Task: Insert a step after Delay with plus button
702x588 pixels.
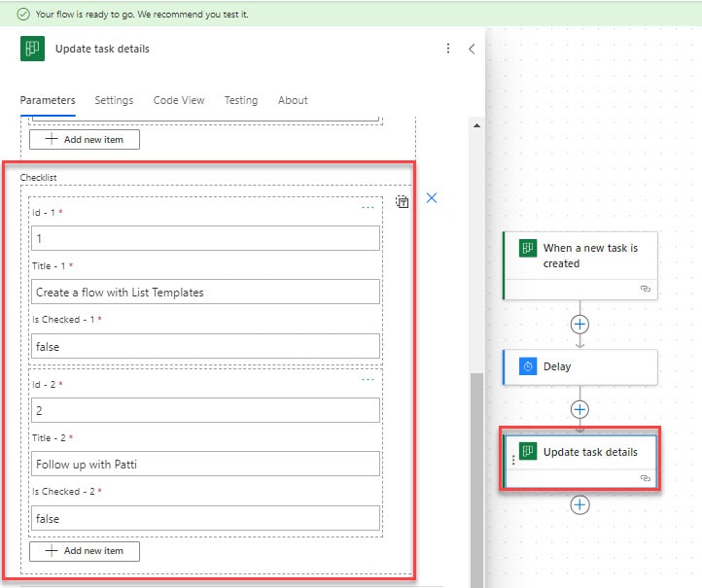Action: click(x=579, y=409)
